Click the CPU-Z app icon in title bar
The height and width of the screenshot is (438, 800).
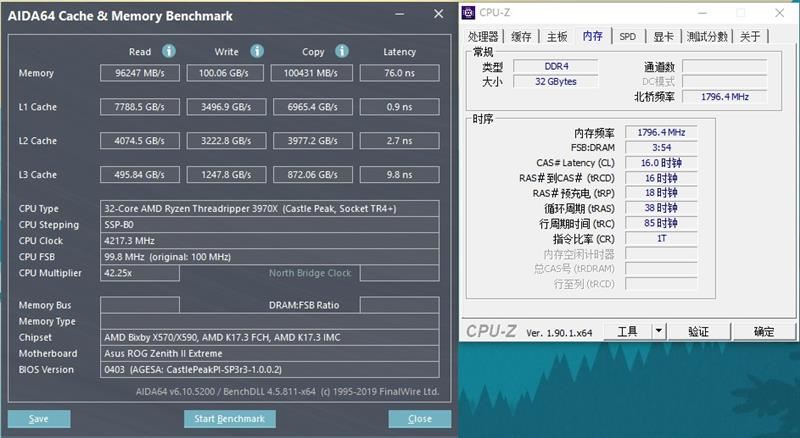(x=468, y=13)
